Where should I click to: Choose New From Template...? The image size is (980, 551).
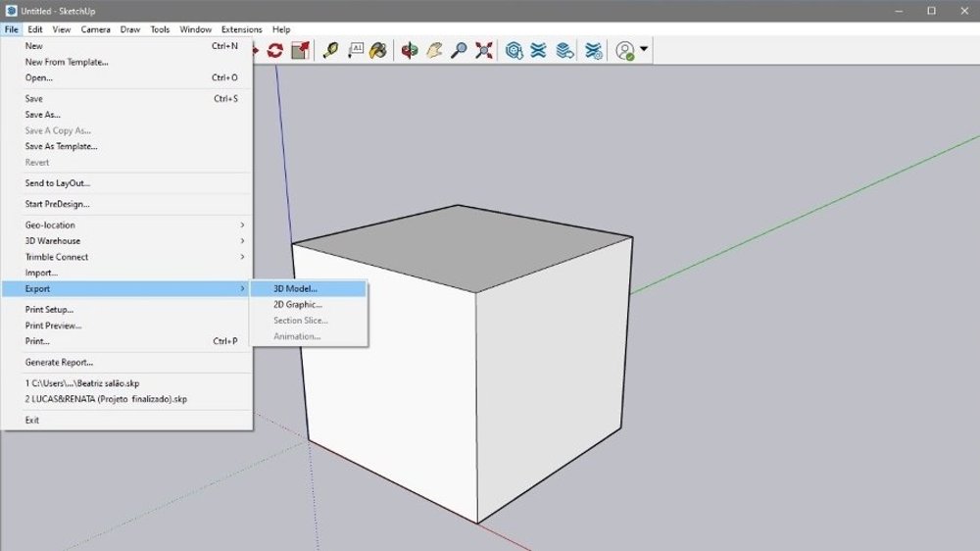[126, 62]
